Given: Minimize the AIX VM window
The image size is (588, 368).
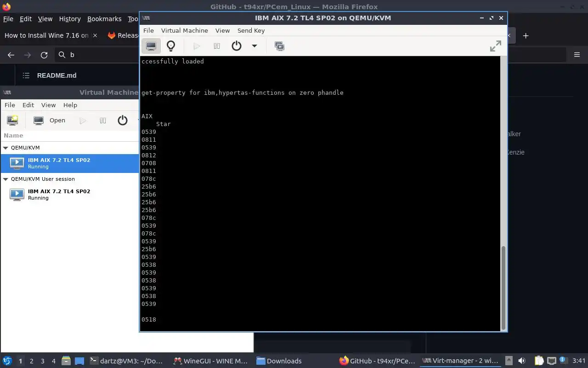Looking at the screenshot, I should [481, 18].
